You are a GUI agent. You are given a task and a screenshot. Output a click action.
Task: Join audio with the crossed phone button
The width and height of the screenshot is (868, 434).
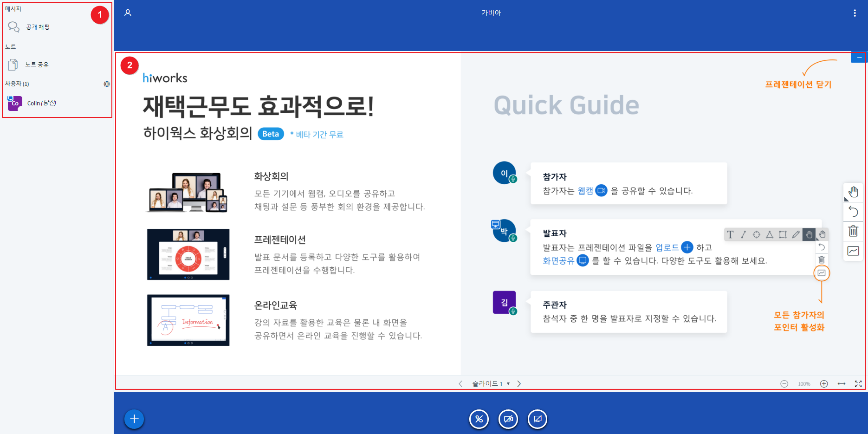click(479, 419)
